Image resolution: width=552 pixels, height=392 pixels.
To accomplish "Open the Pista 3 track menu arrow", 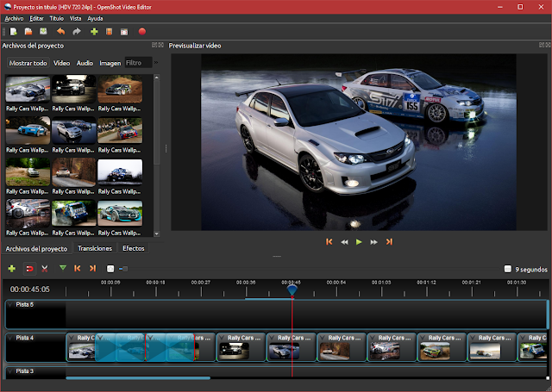I will pos(10,371).
